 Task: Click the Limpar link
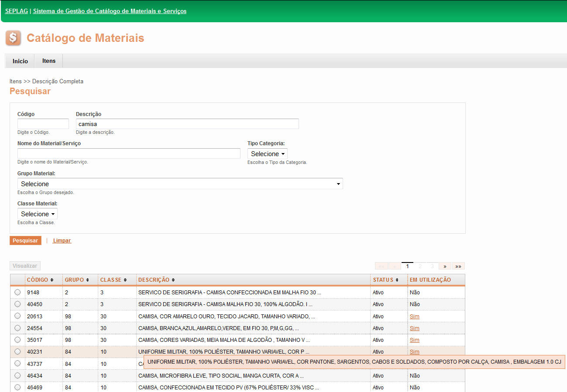click(x=62, y=241)
